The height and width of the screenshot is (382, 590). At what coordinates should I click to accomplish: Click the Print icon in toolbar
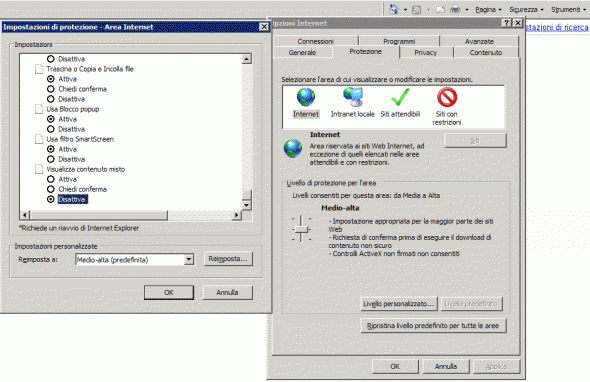click(455, 9)
